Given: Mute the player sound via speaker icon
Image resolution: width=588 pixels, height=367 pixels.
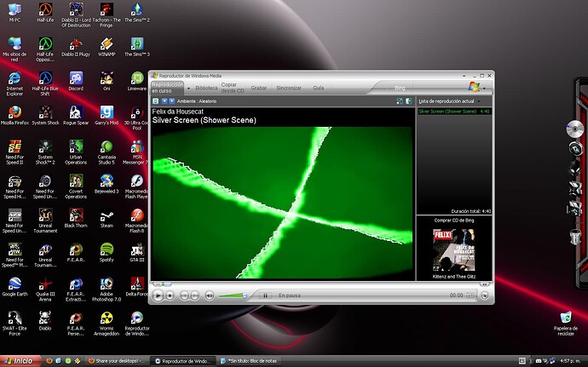Looking at the screenshot, I should 210,295.
